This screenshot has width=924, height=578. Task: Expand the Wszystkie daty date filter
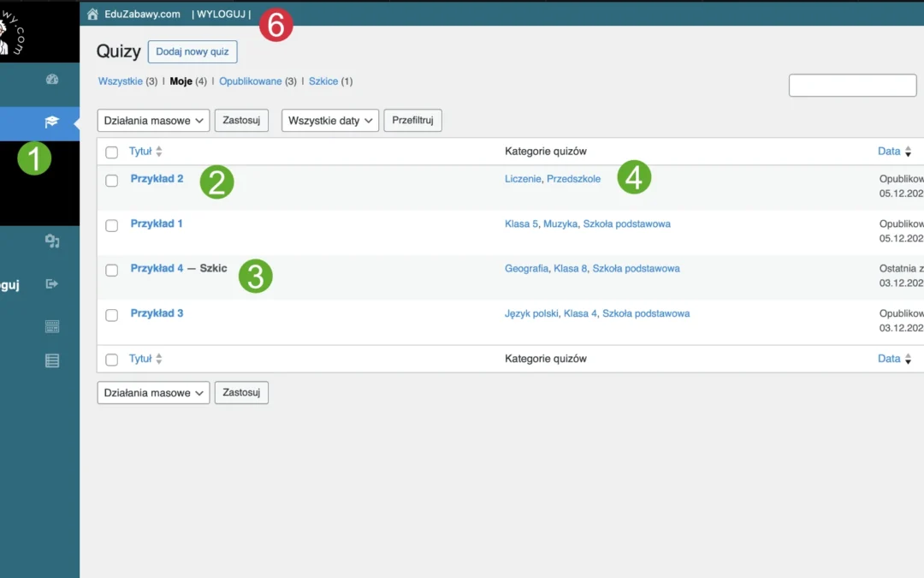pyautogui.click(x=329, y=121)
